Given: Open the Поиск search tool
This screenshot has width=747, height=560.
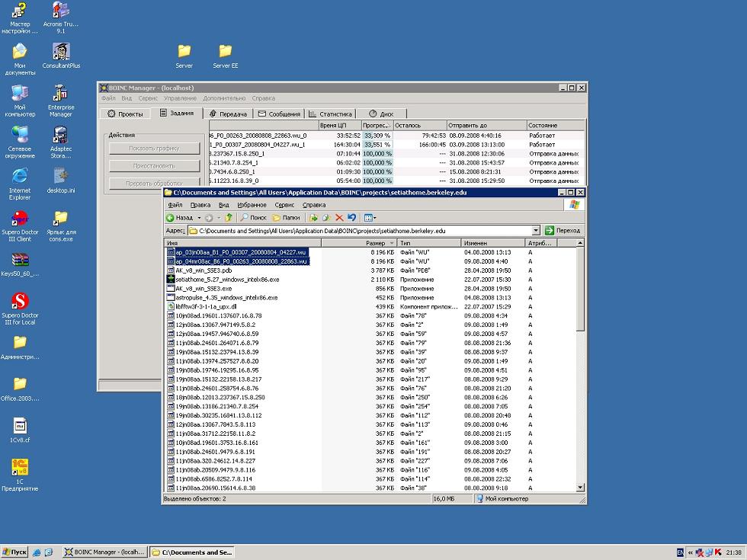Looking at the screenshot, I should coord(253,218).
